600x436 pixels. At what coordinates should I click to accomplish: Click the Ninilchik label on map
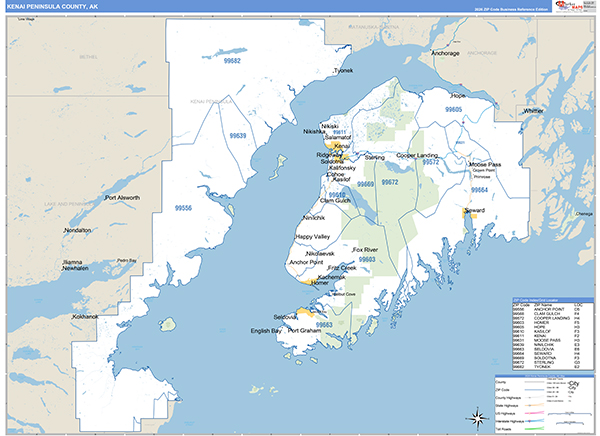tap(314, 217)
